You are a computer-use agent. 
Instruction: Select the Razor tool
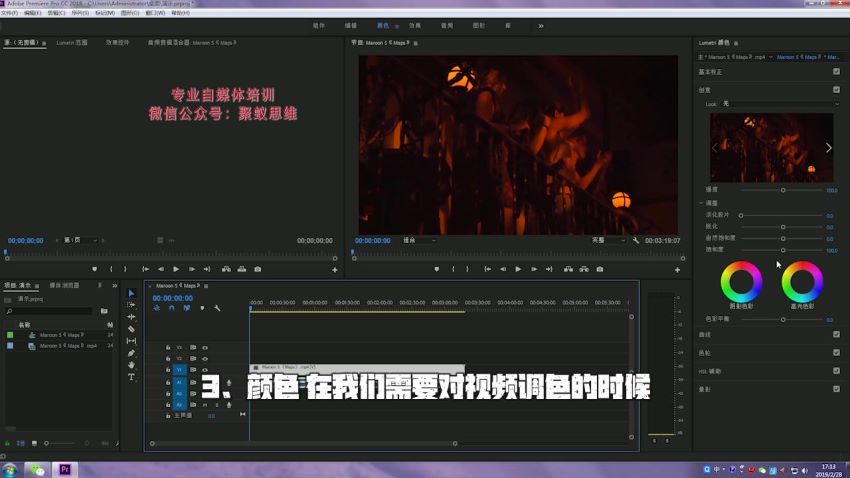131,329
